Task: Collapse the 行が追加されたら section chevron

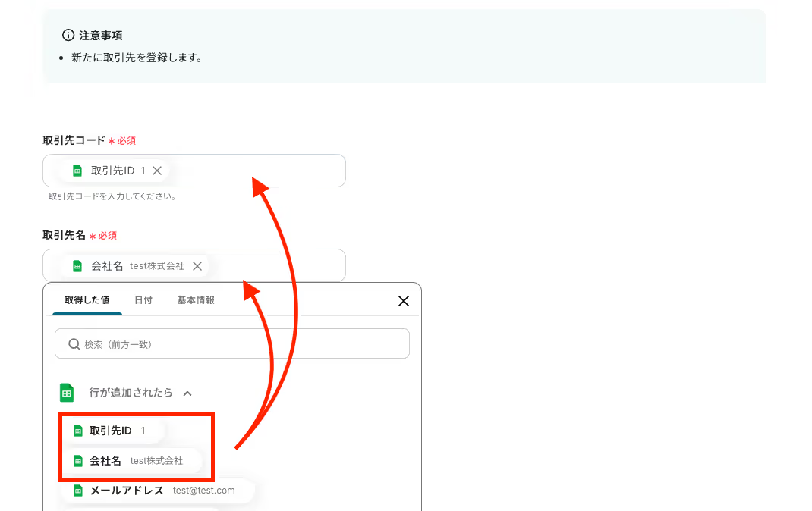Action: click(x=187, y=393)
